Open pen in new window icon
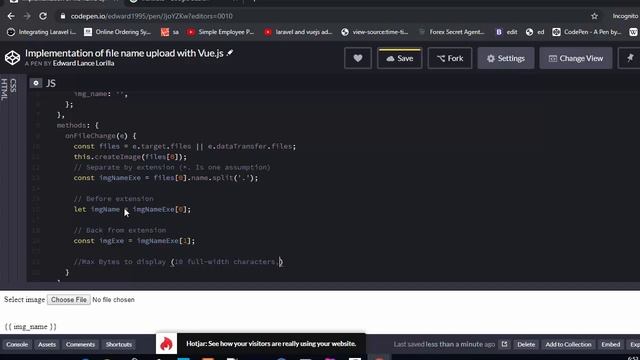Screen dimensions: 640x360 pos(504,344)
